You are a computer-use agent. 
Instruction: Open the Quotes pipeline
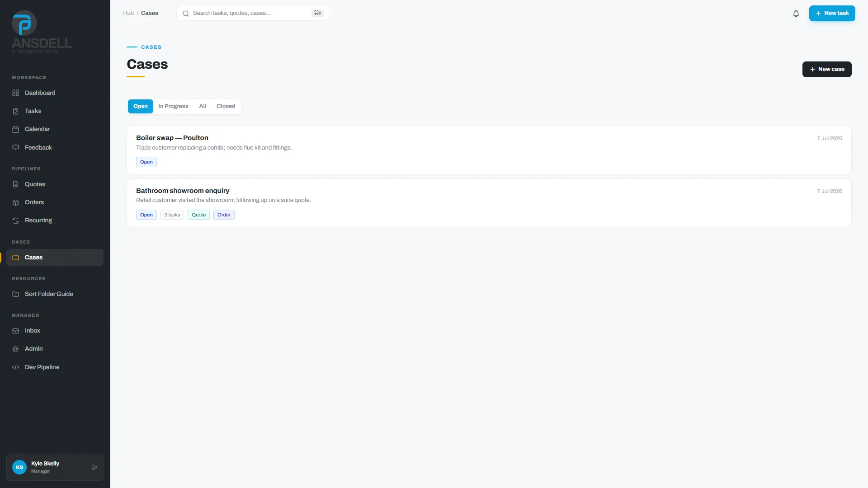pyautogui.click(x=55, y=184)
